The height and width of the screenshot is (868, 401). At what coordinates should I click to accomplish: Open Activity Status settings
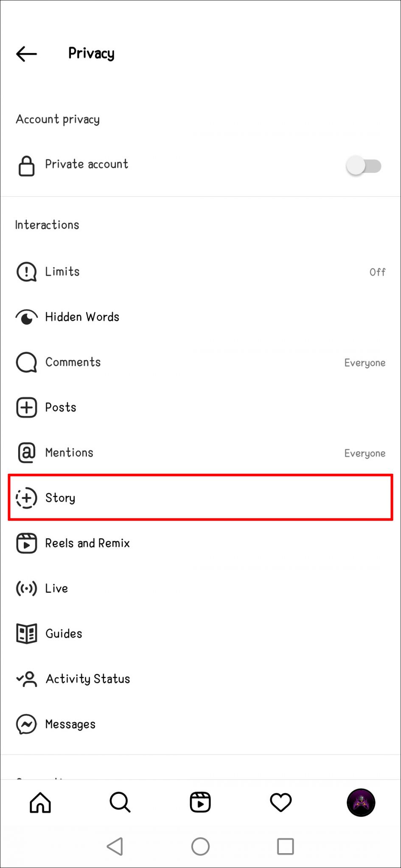point(87,679)
